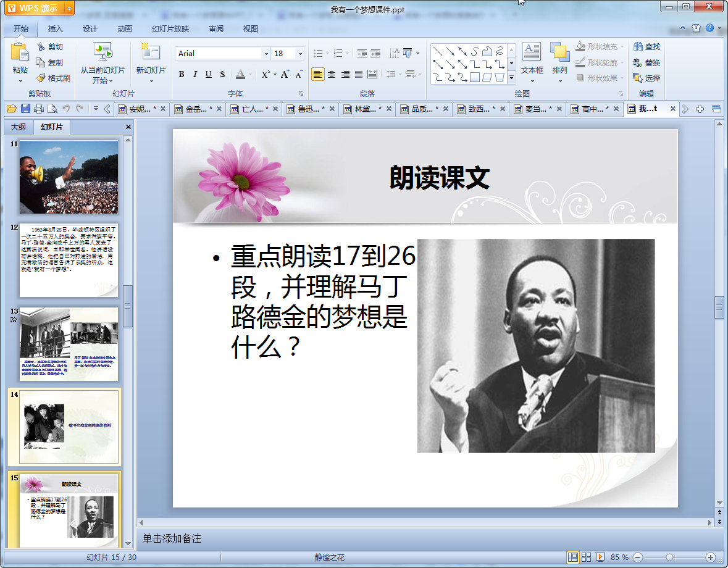Viewport: 728px width, 568px height.
Task: Open the 动画 (Animation) ribbon tab
Action: (x=125, y=29)
